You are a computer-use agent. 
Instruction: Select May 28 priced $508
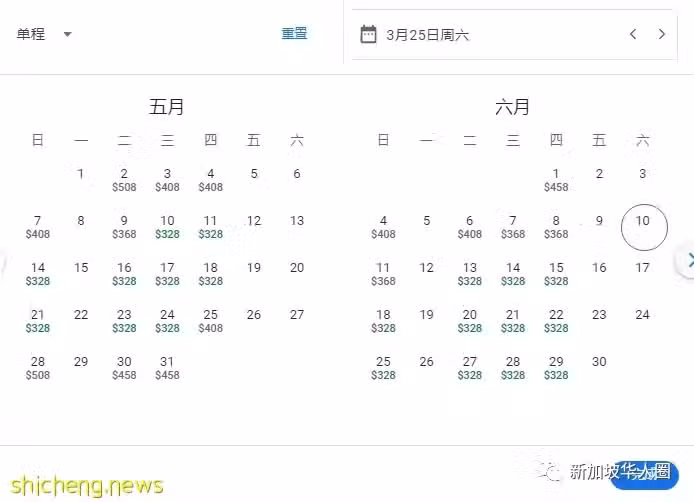click(x=38, y=368)
